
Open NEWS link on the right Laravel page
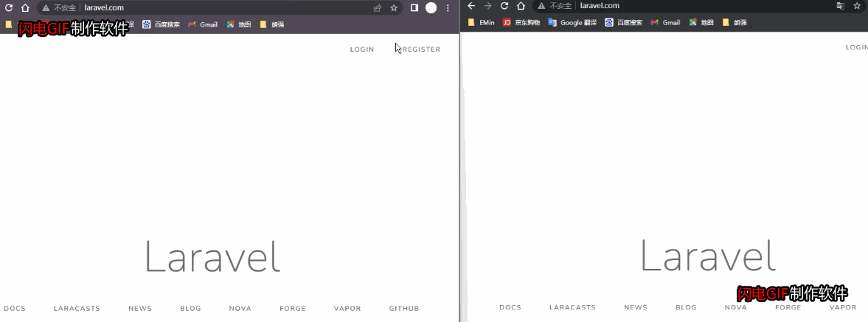636,307
